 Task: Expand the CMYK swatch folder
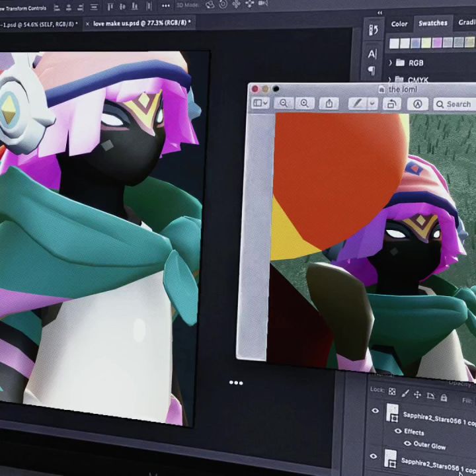point(390,79)
